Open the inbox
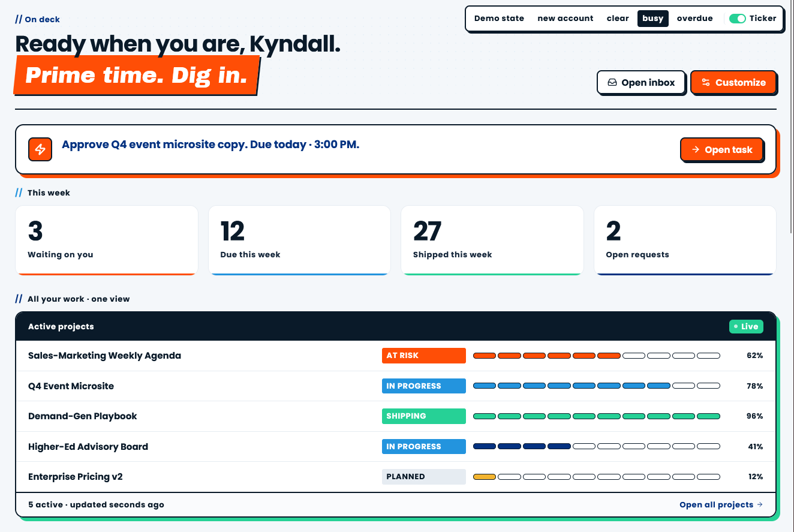This screenshot has width=794, height=532. click(x=641, y=82)
